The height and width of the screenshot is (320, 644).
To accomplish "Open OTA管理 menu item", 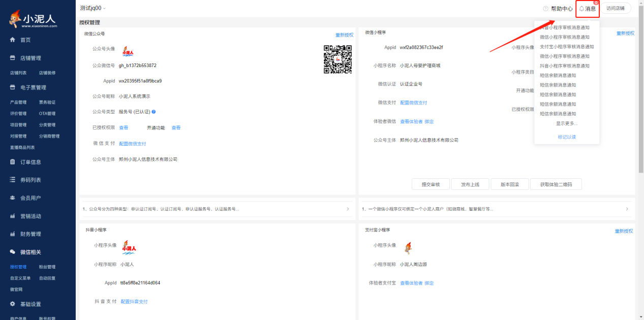I will (x=47, y=113).
